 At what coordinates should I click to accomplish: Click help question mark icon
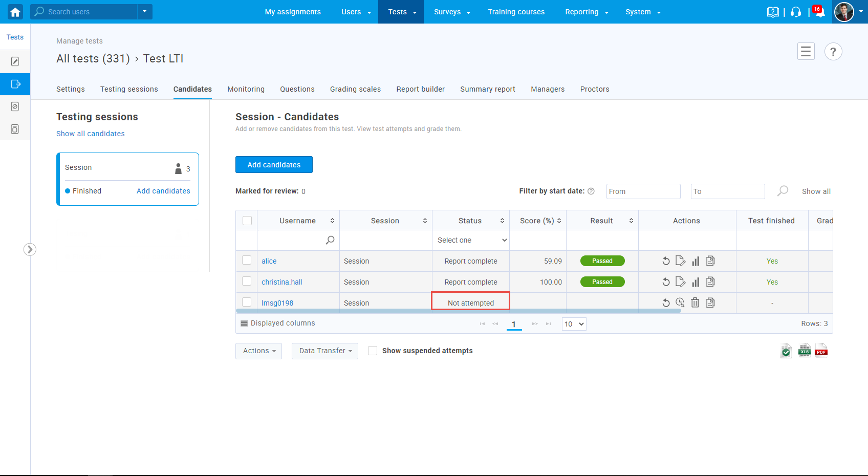pyautogui.click(x=833, y=51)
